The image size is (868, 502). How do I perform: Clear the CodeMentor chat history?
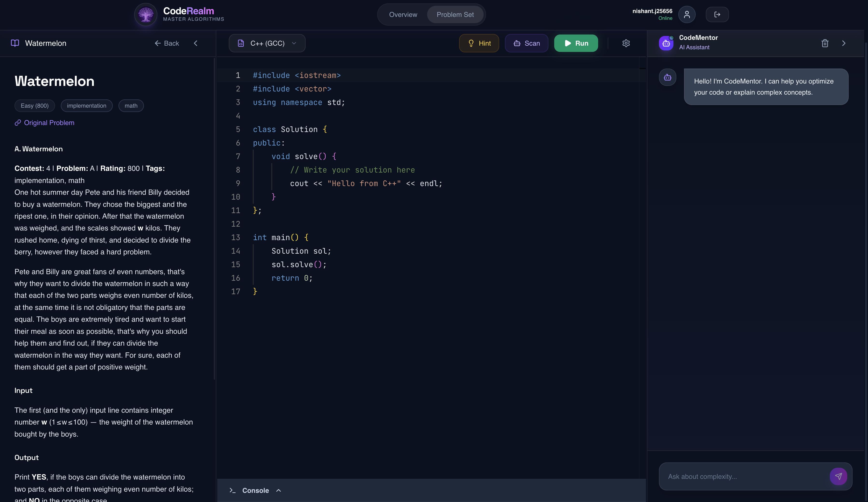[825, 43]
